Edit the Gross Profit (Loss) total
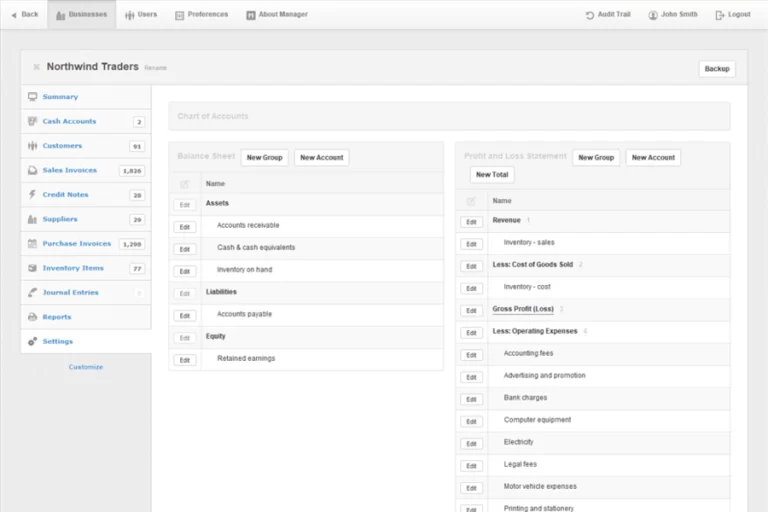Viewport: 768px width, 512px height. [471, 311]
